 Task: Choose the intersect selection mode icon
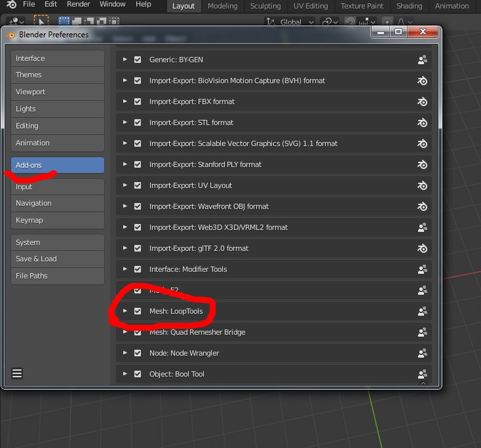[114, 21]
